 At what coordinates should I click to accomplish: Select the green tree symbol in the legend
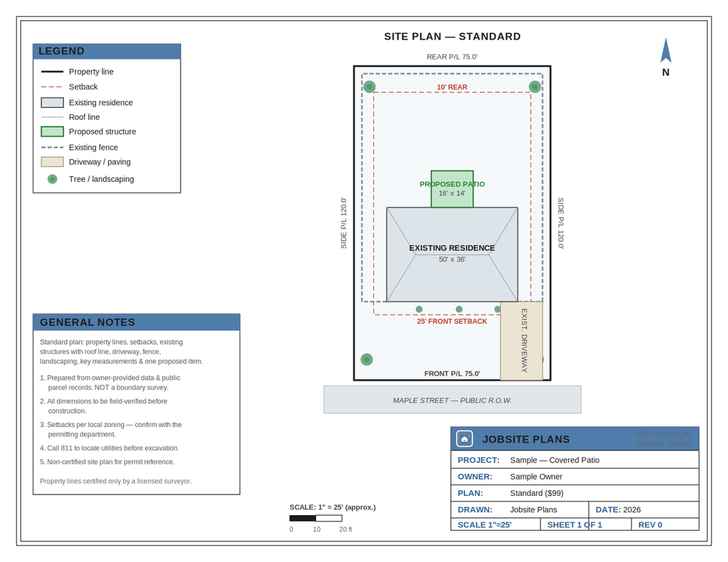(x=53, y=179)
